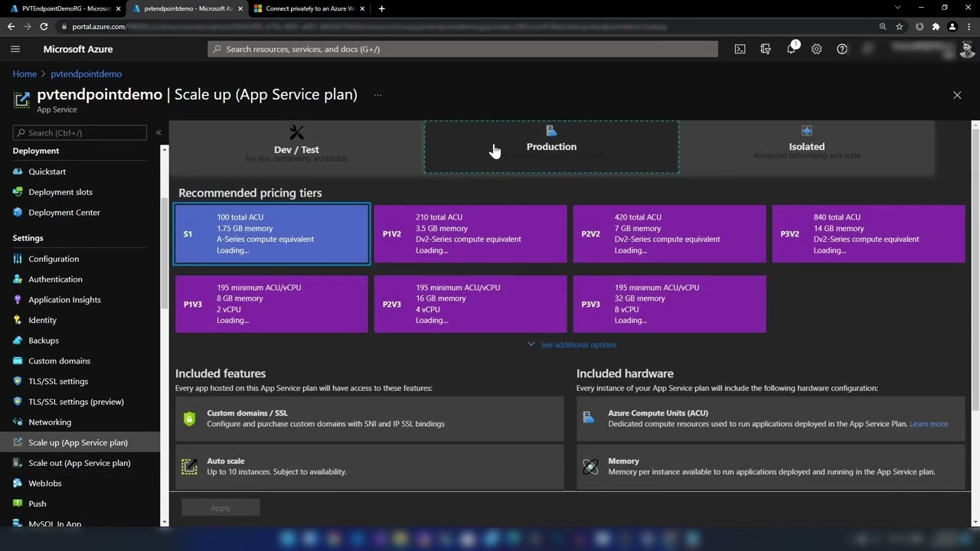980x551 pixels.
Task: Click the Auto scale feature icon
Action: coord(189,466)
